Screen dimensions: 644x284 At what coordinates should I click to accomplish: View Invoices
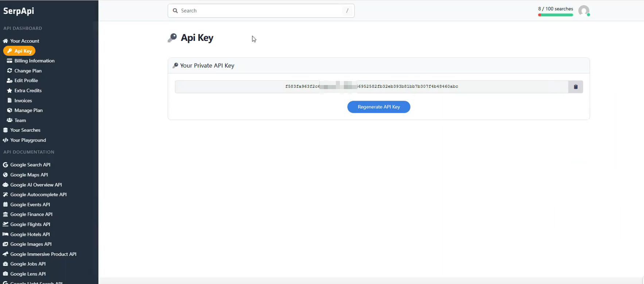[23, 101]
